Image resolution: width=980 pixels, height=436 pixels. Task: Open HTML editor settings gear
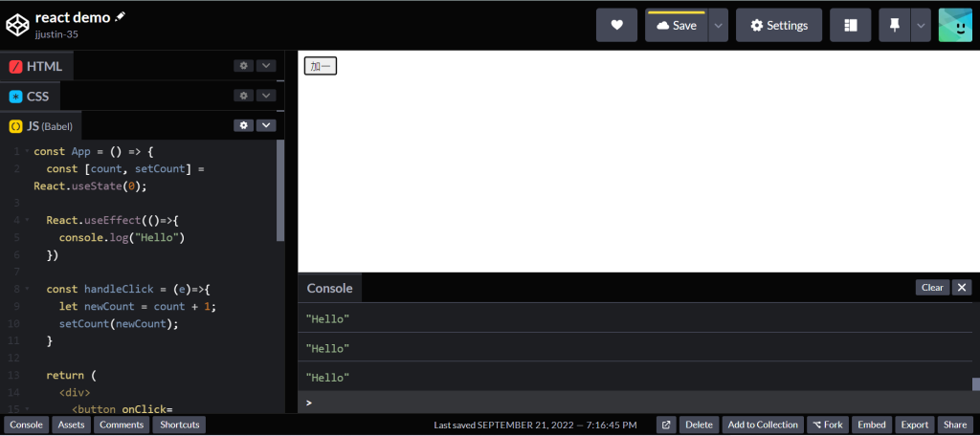tap(244, 66)
